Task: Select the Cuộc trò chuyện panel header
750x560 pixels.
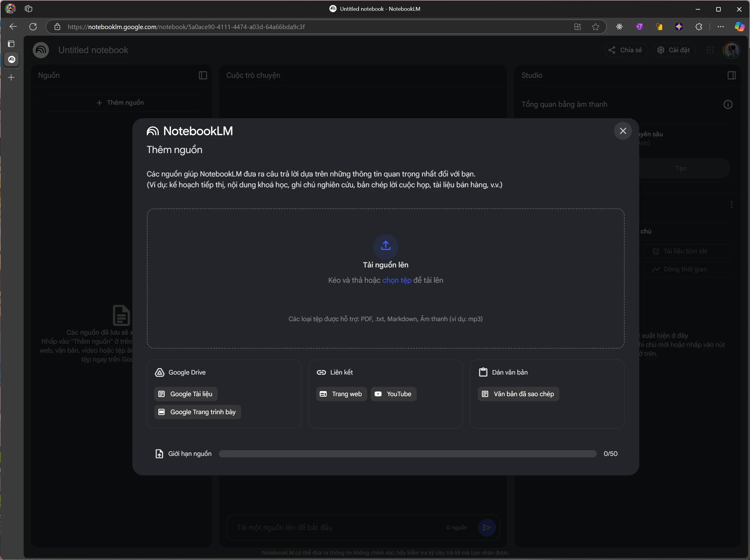Action: (x=253, y=75)
